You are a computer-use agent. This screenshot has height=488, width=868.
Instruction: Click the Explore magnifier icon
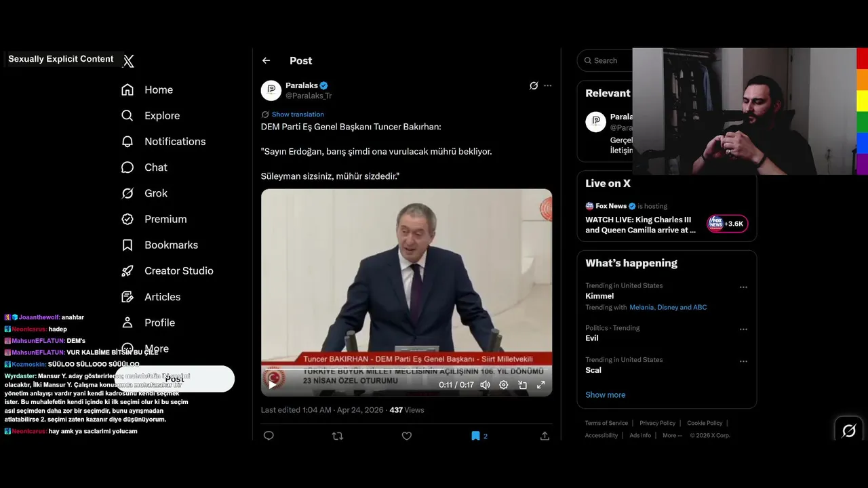pyautogui.click(x=127, y=116)
